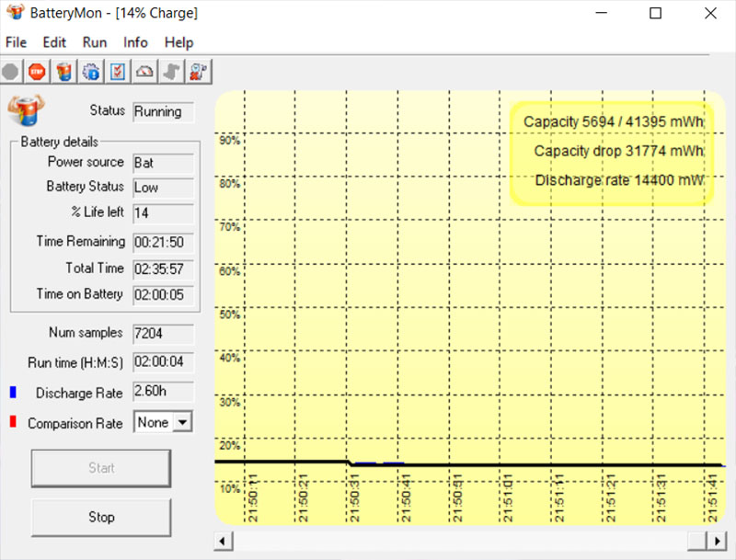
Task: Open the File menu
Action: tap(17, 42)
